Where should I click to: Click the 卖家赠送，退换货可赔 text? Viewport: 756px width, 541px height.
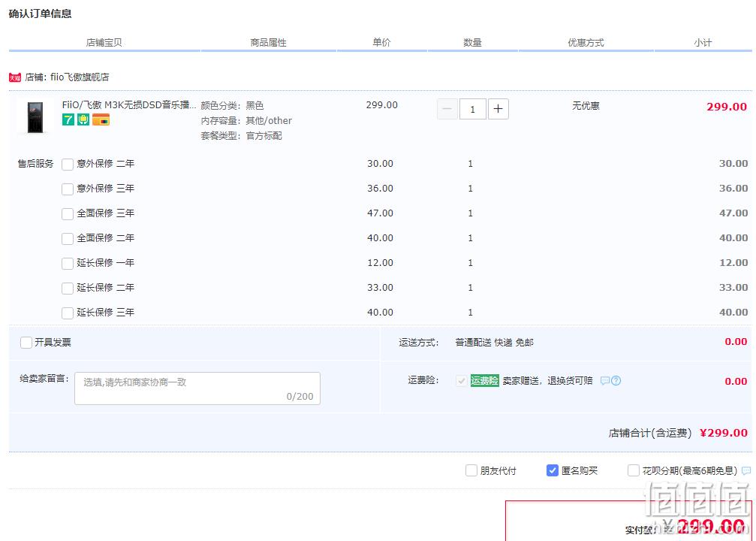[548, 381]
